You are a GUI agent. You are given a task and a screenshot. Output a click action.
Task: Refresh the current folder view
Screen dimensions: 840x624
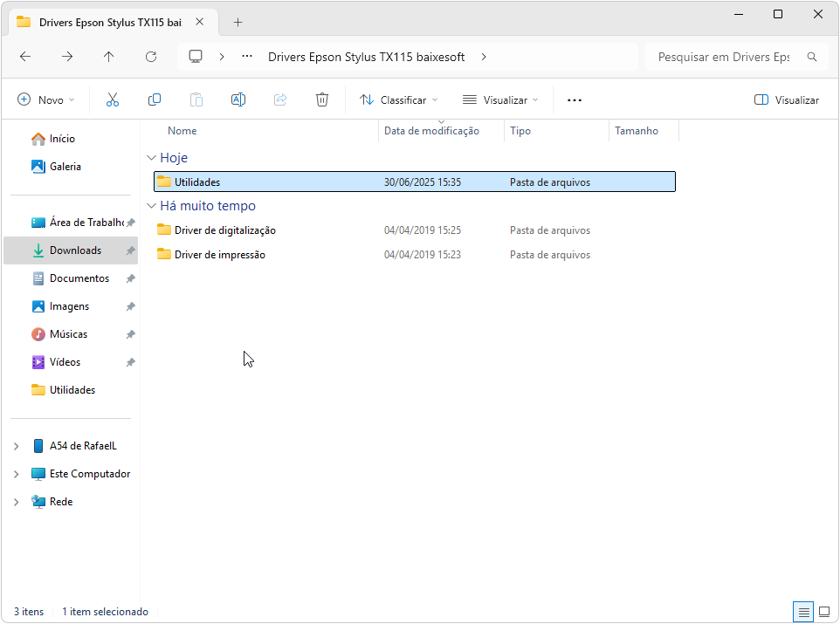click(151, 57)
